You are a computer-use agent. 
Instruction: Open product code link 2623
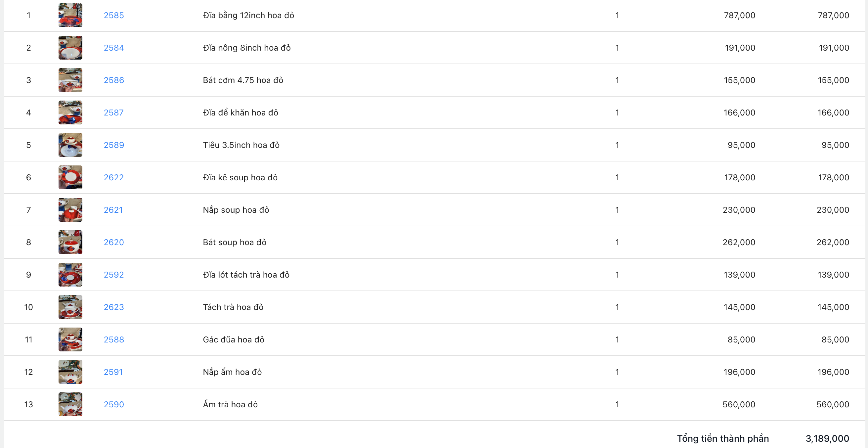113,307
